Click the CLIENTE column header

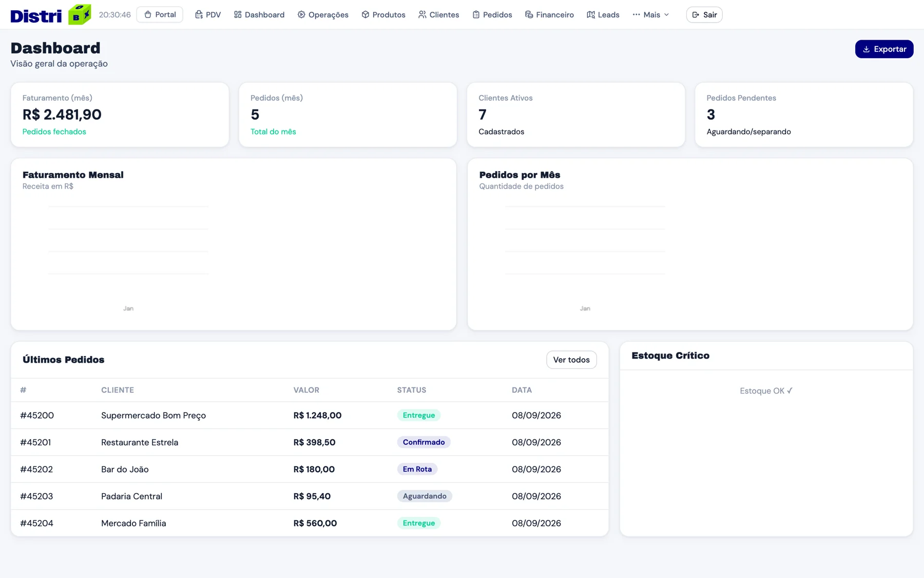coord(118,390)
